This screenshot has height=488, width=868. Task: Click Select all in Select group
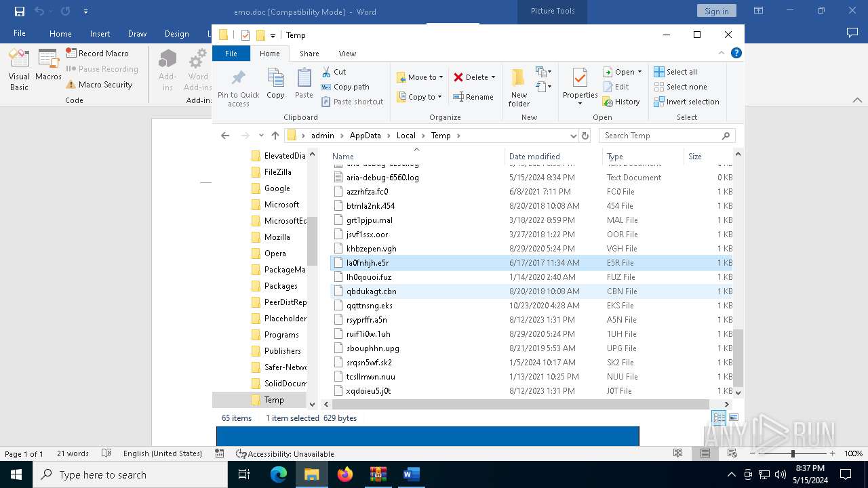(675, 72)
